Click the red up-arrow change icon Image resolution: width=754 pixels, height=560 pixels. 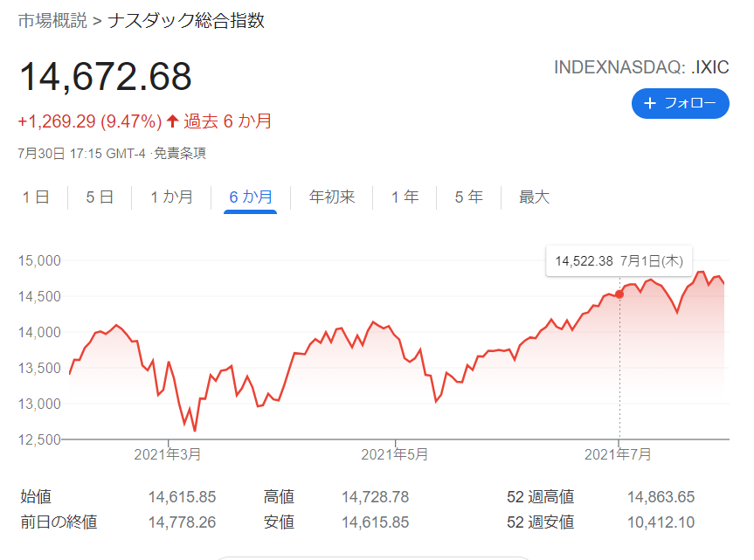(x=172, y=121)
